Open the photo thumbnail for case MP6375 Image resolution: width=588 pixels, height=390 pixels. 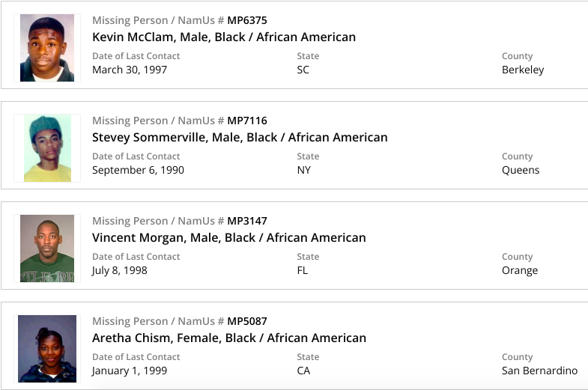point(47,47)
